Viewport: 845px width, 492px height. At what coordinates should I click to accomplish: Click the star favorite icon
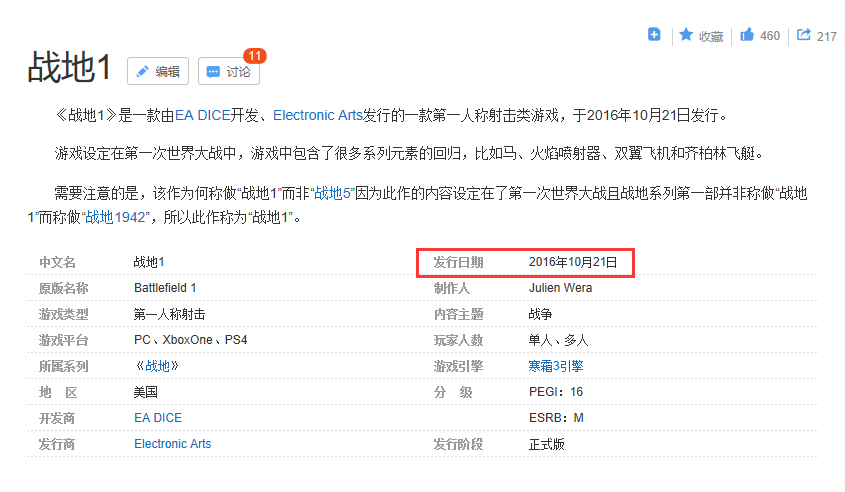685,35
